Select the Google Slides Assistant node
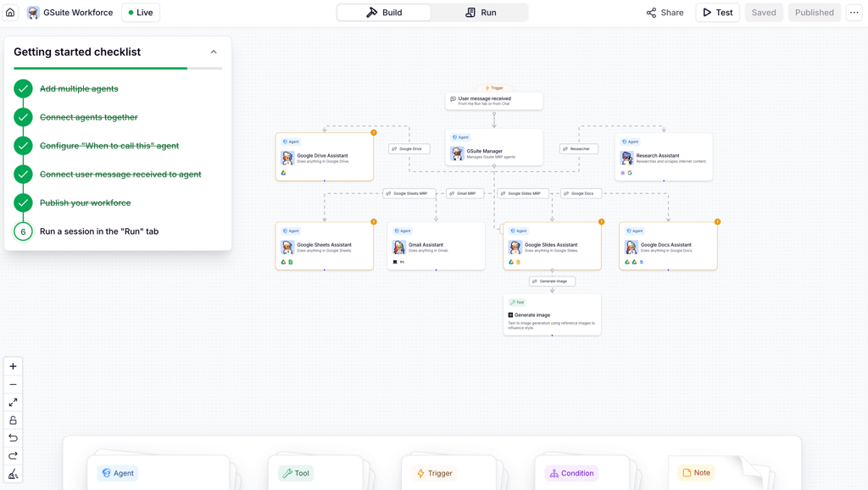 tap(552, 246)
